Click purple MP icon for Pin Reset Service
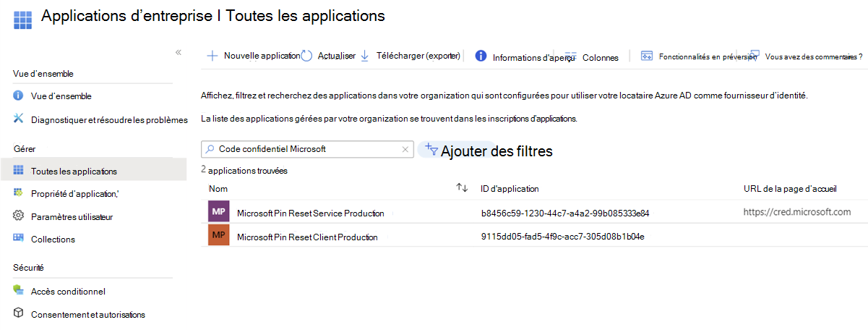The image size is (868, 330). coord(218,212)
